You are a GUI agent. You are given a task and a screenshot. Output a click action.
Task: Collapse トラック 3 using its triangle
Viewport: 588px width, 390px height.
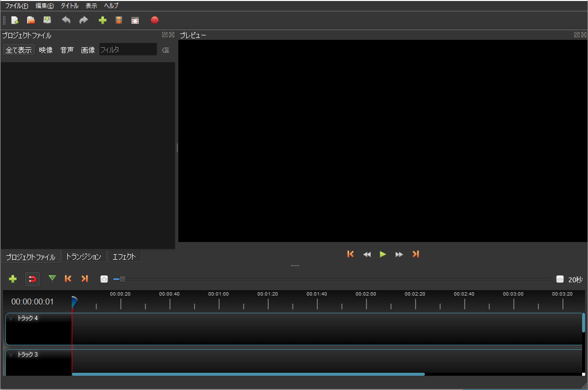(11, 354)
